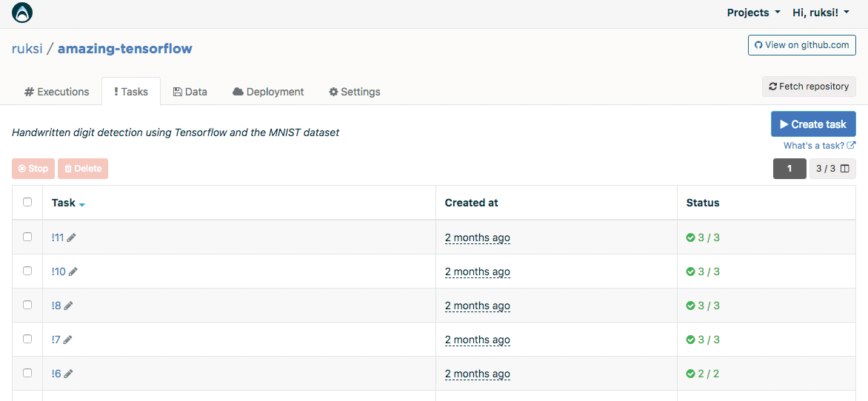Screen dimensions: 868x401
Task: Click green check icon in !10 status
Action: point(690,272)
